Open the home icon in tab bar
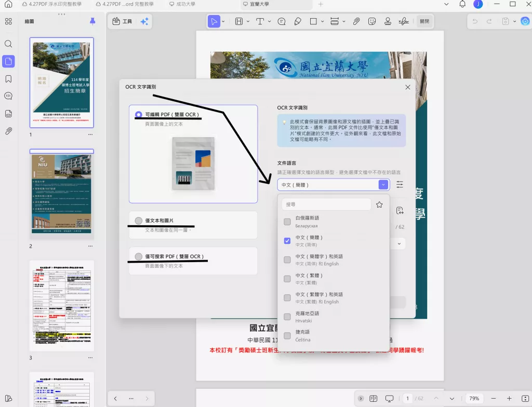Image resolution: width=532 pixels, height=407 pixels. point(8,4)
